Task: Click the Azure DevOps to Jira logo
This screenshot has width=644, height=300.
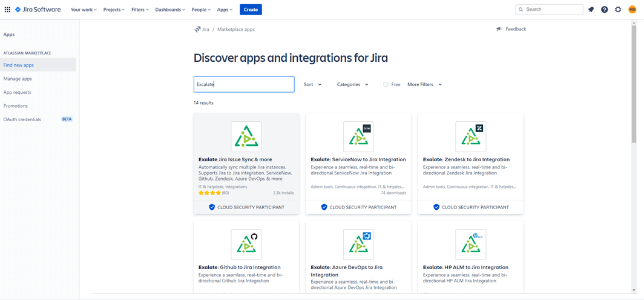Action: pos(358,244)
